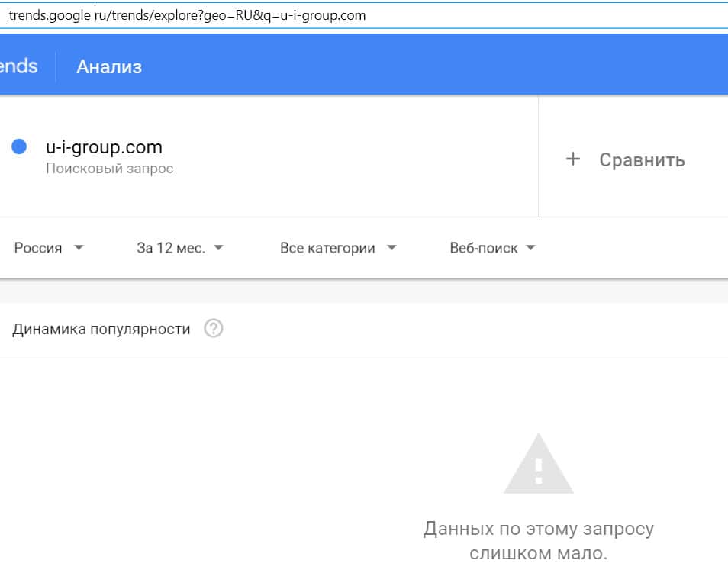Switch to the Анализ section
728x573 pixels.
(109, 66)
